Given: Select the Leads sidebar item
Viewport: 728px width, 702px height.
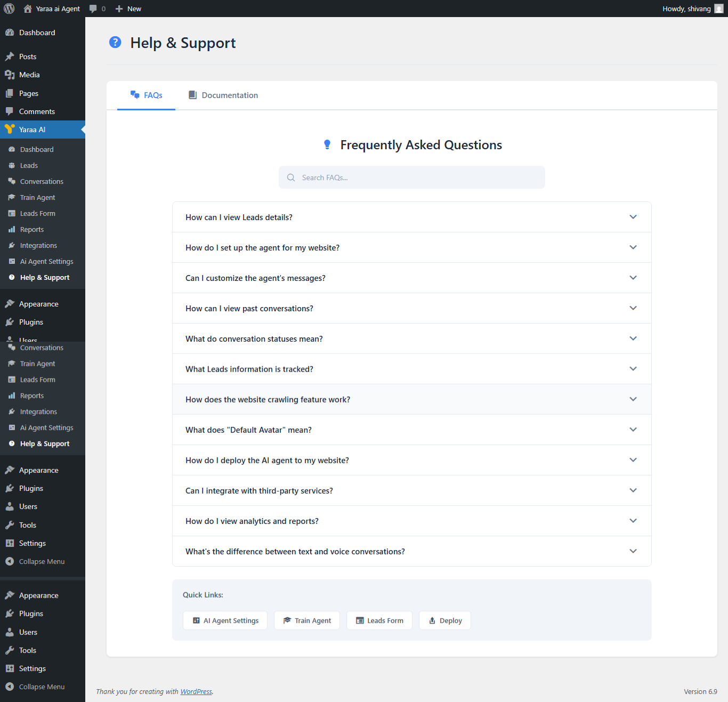Looking at the screenshot, I should tap(28, 165).
